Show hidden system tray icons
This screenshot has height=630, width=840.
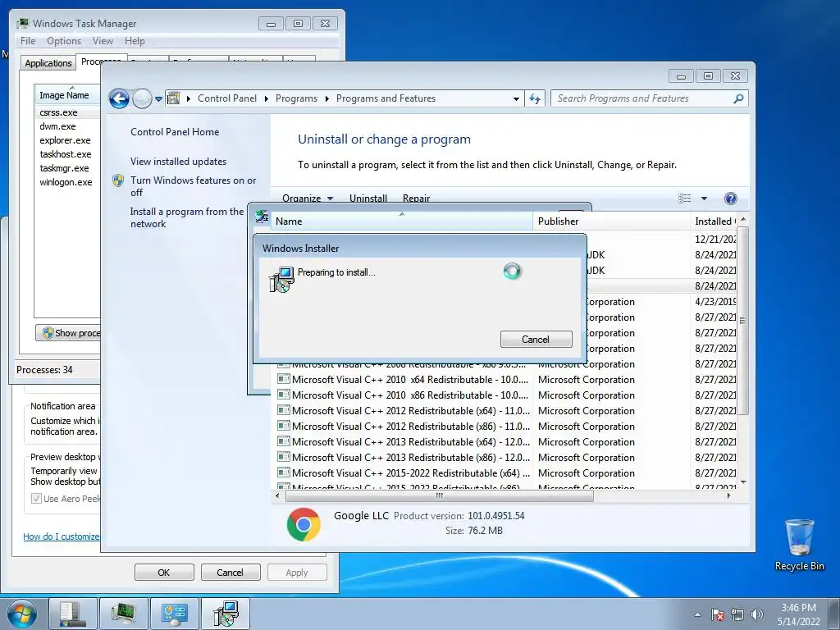click(x=697, y=614)
